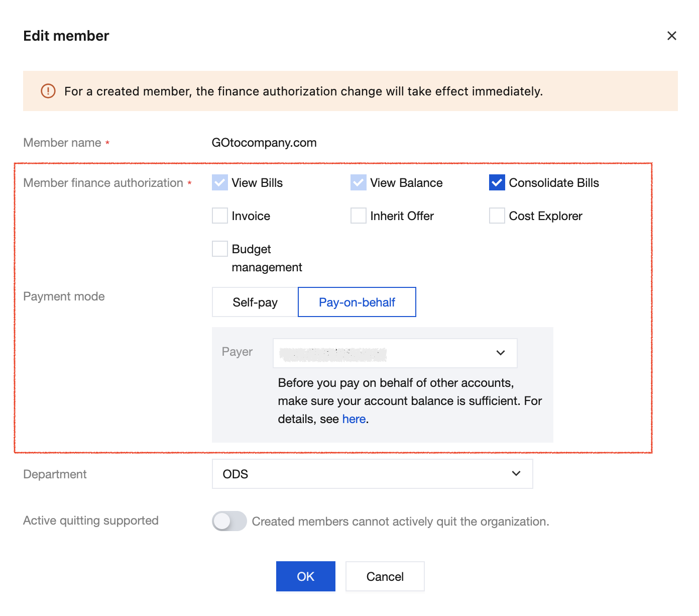The width and height of the screenshot is (699, 616).
Task: Click the Payer dropdown chevron arrow
Action: (x=501, y=353)
